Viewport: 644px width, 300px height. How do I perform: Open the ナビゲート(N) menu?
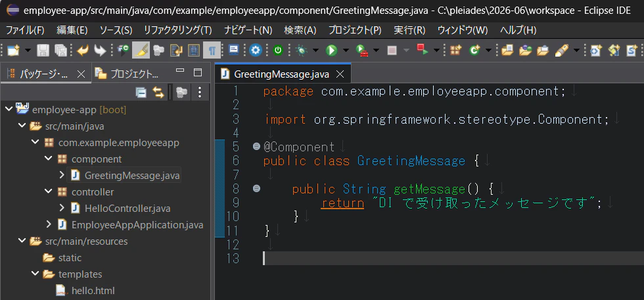point(248,30)
